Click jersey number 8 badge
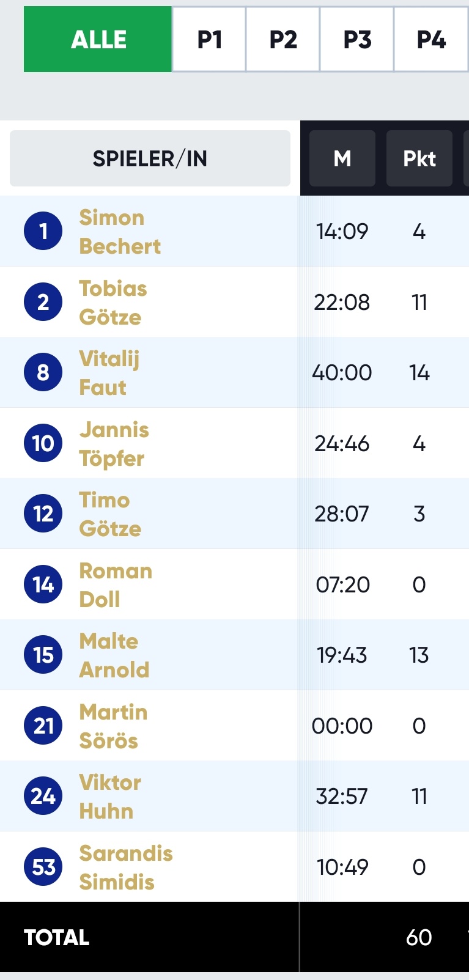 [43, 372]
